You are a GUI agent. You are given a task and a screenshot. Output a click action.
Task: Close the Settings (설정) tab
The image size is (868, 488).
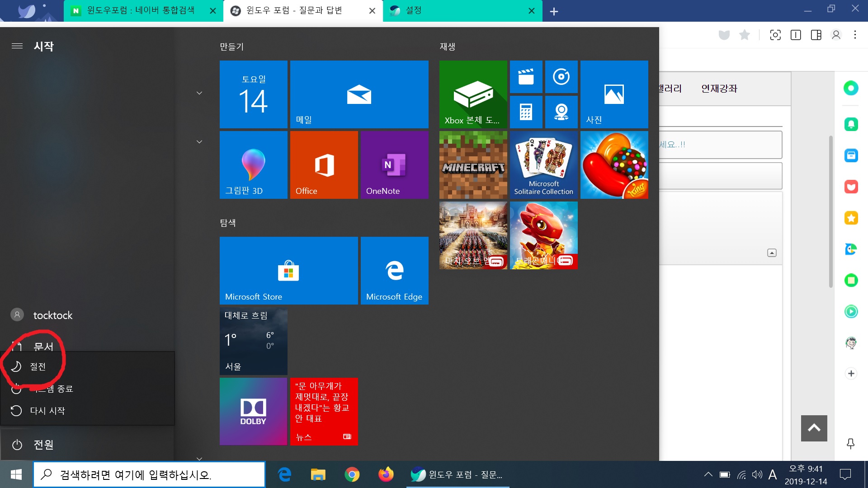[532, 11]
